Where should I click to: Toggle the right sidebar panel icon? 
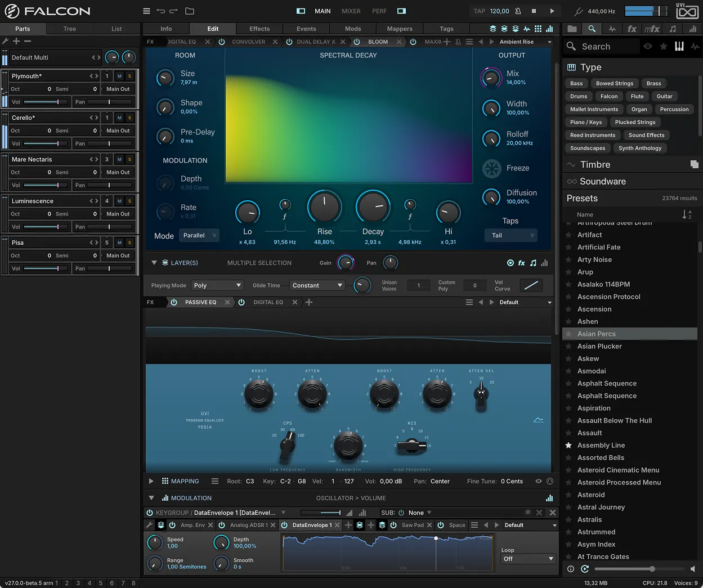401,11
